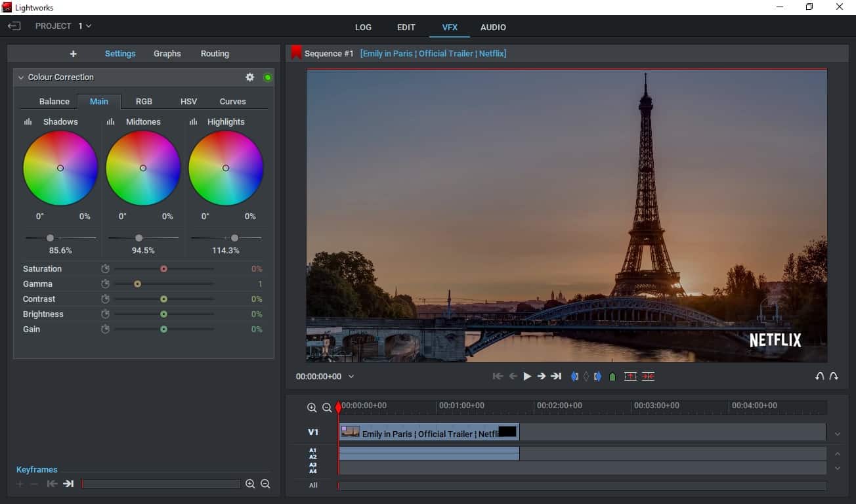Open the Balance tab
This screenshot has height=504, width=856.
point(54,102)
